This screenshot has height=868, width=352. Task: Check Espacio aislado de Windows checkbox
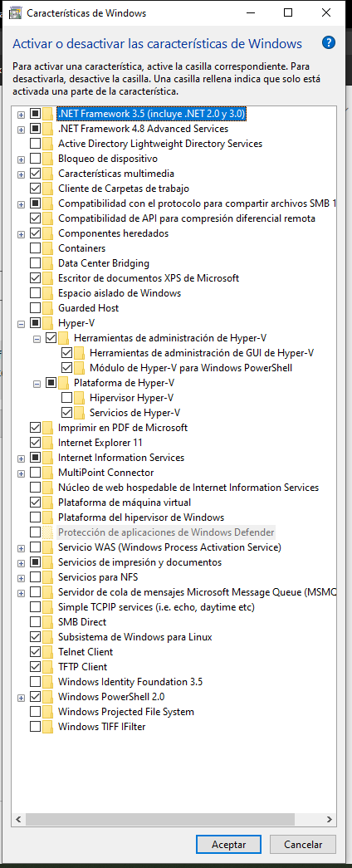(35, 293)
